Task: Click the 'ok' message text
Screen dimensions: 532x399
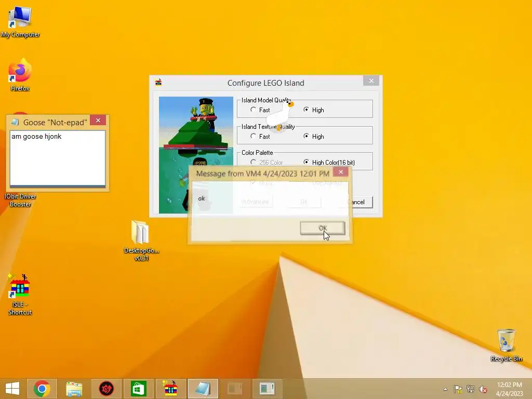Action: point(202,198)
